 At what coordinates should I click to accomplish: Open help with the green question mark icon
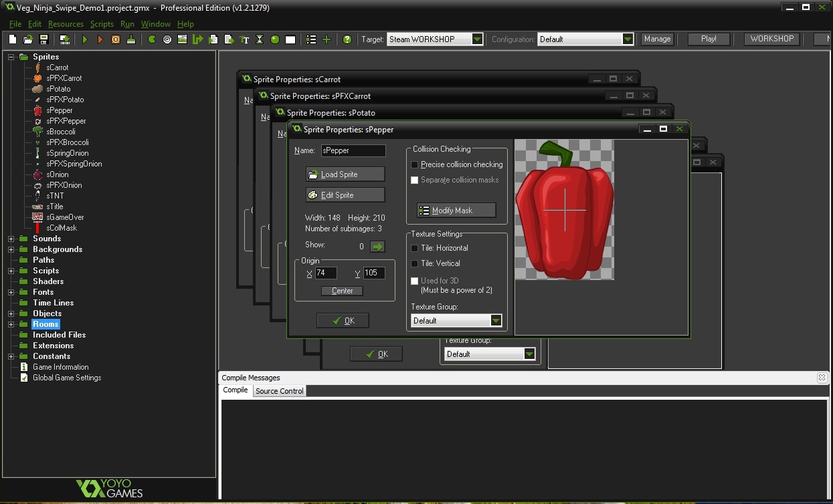point(347,39)
